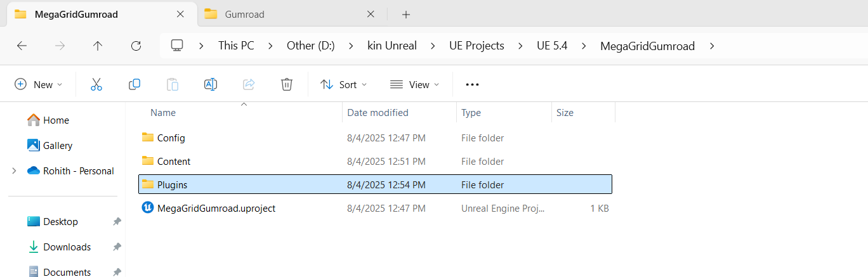The width and height of the screenshot is (868, 277).
Task: Select the Config folder name
Action: (x=171, y=138)
